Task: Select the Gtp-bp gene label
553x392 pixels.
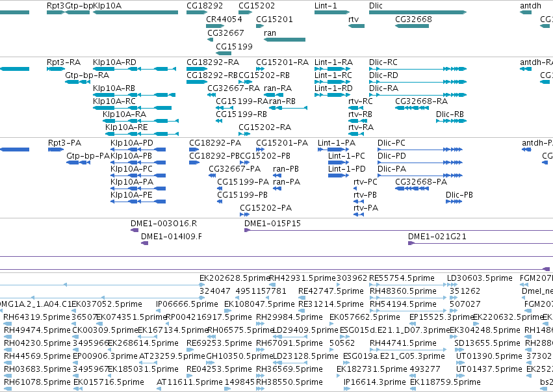Action: [x=79, y=6]
